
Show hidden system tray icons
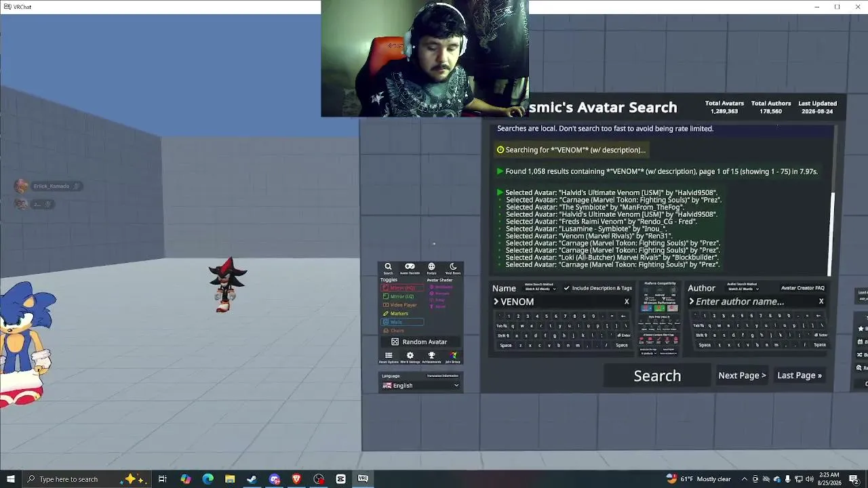[x=744, y=479]
